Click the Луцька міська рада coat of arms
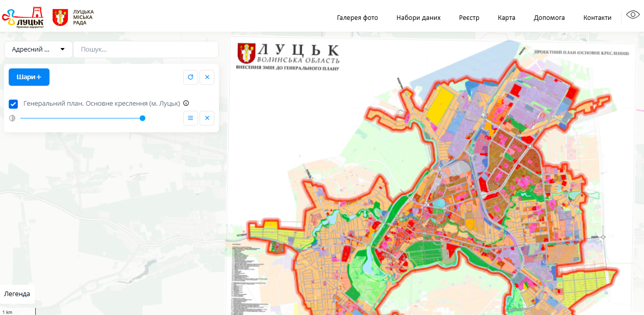The width and height of the screenshot is (644, 315). click(60, 17)
